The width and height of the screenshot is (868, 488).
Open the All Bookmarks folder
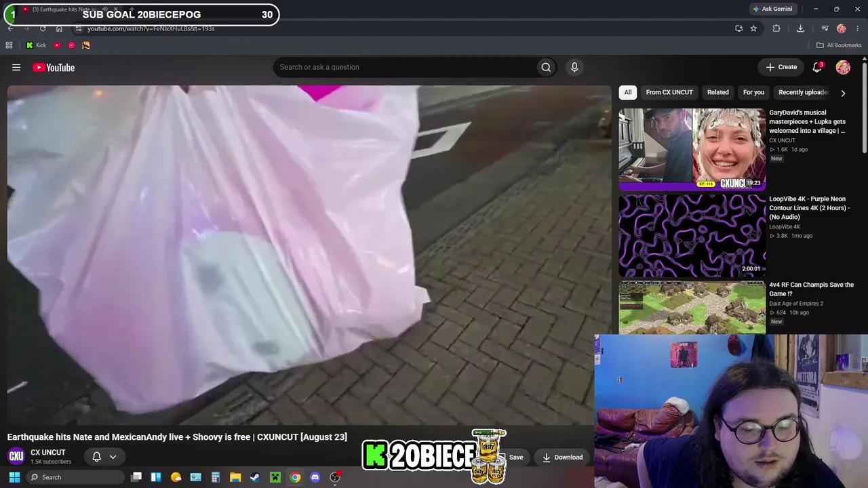point(839,45)
